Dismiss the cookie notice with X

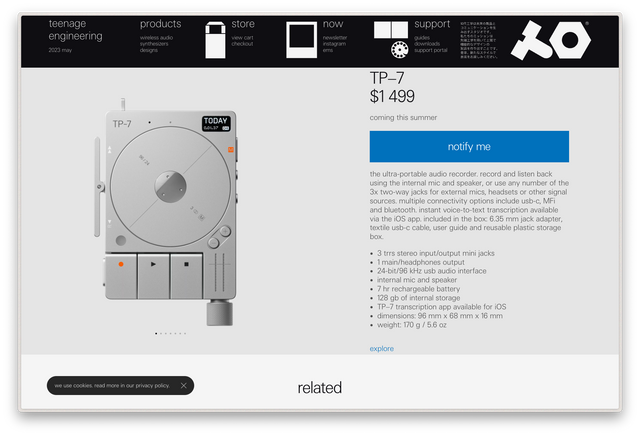tap(184, 385)
